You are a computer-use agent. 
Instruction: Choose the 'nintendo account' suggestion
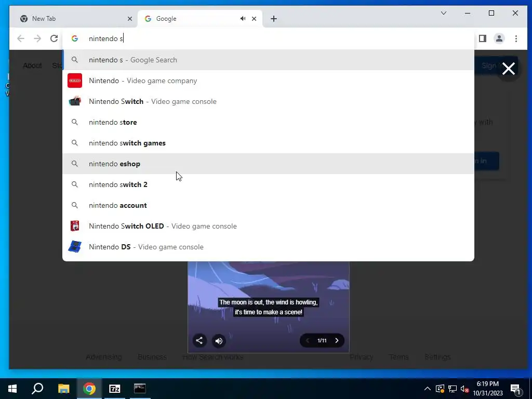click(x=268, y=205)
